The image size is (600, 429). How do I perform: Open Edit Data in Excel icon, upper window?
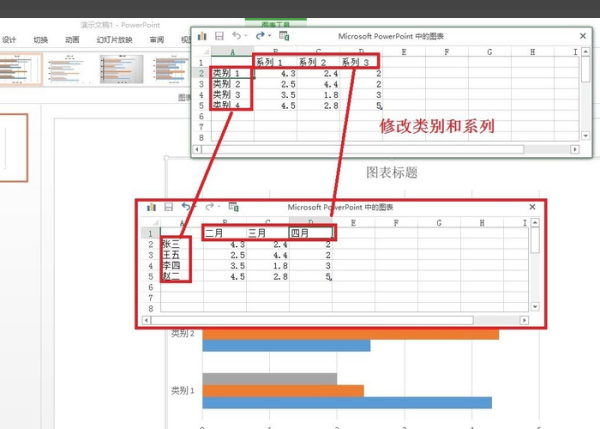pos(284,36)
